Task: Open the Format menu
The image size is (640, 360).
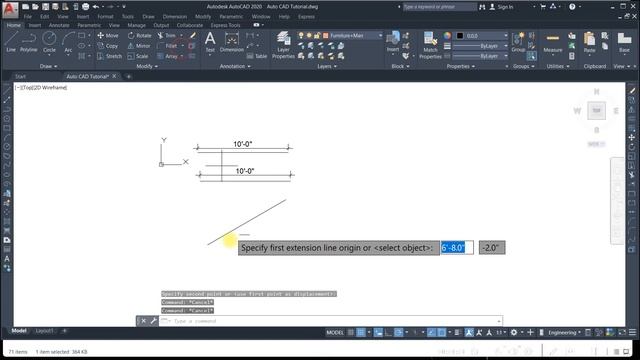Action: [105, 17]
